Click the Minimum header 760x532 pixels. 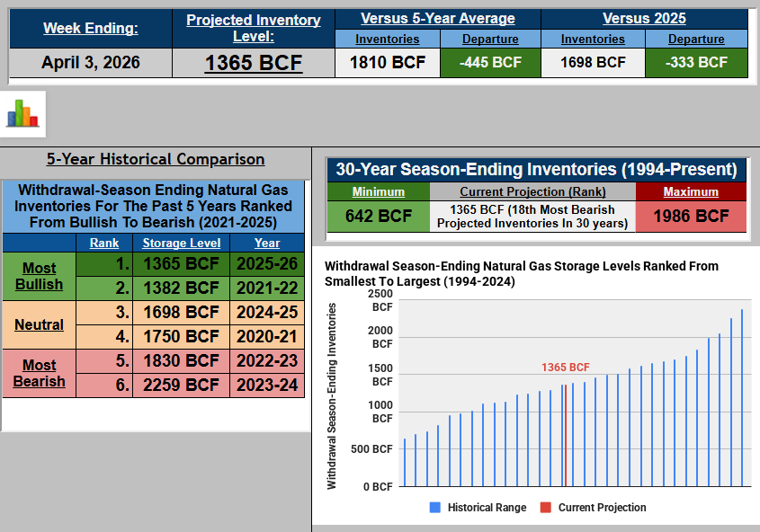coord(378,191)
